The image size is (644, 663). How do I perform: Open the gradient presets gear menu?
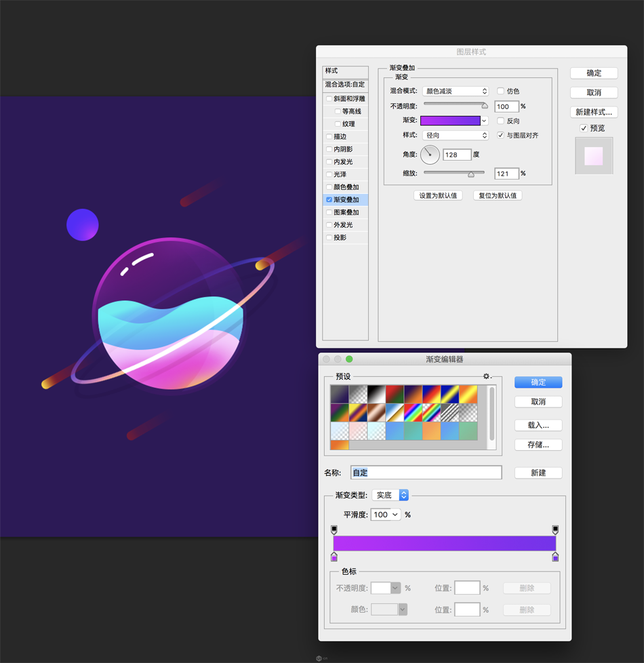[x=487, y=376]
